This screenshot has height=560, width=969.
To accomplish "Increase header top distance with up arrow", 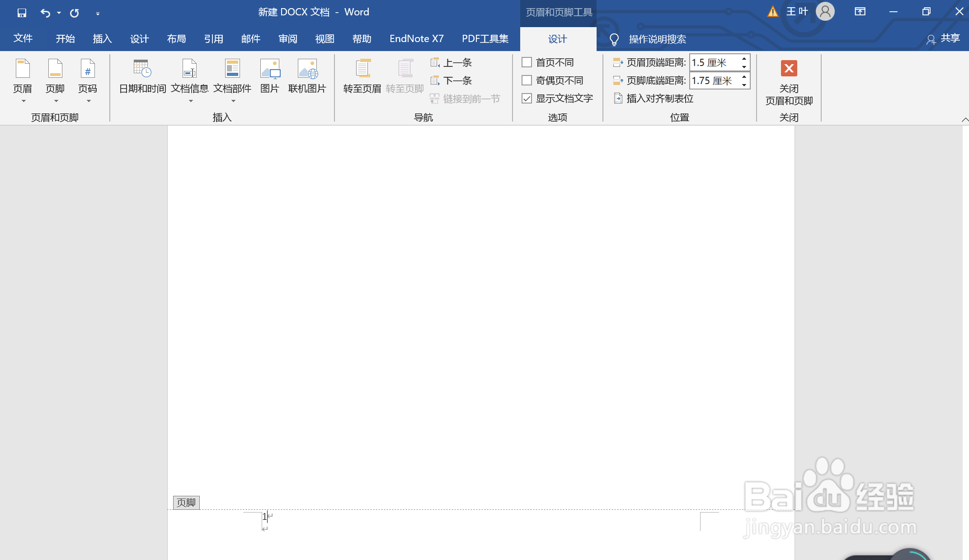I will [x=744, y=59].
